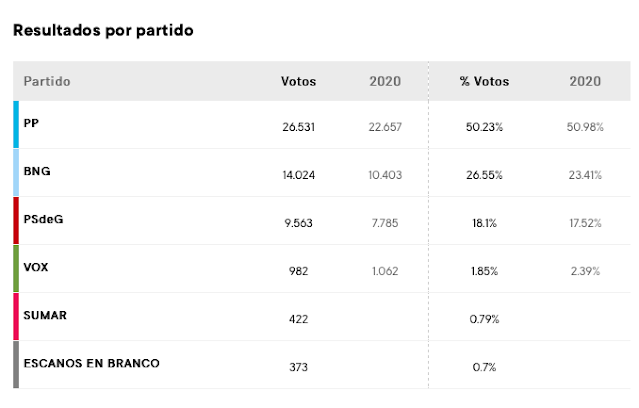The width and height of the screenshot is (639, 408).
Task: Click the PSdeG party name
Action: [43, 219]
